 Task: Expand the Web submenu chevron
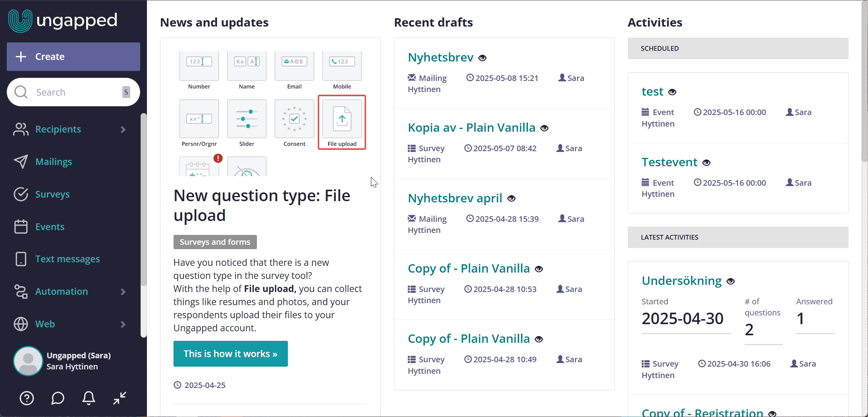[123, 324]
